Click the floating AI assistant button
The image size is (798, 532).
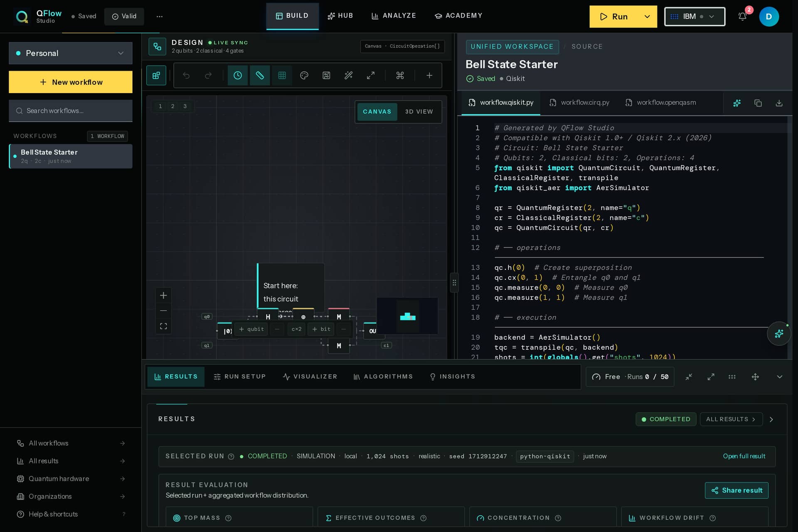pos(779,333)
